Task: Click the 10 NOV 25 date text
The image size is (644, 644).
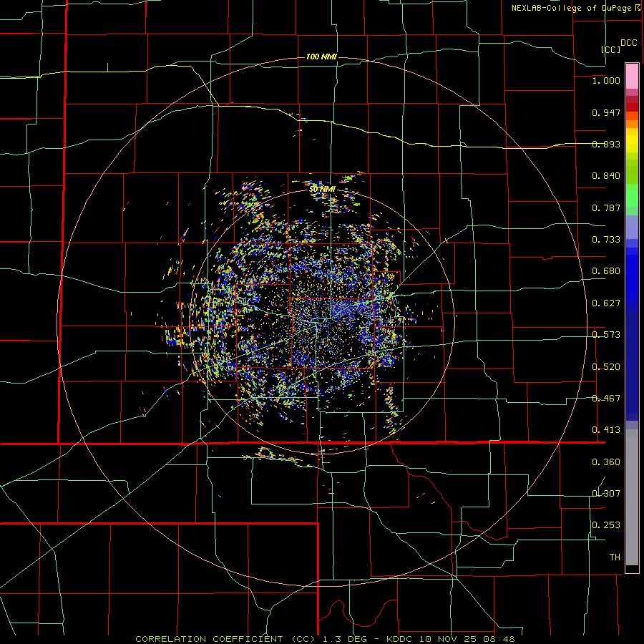Action: point(448,639)
